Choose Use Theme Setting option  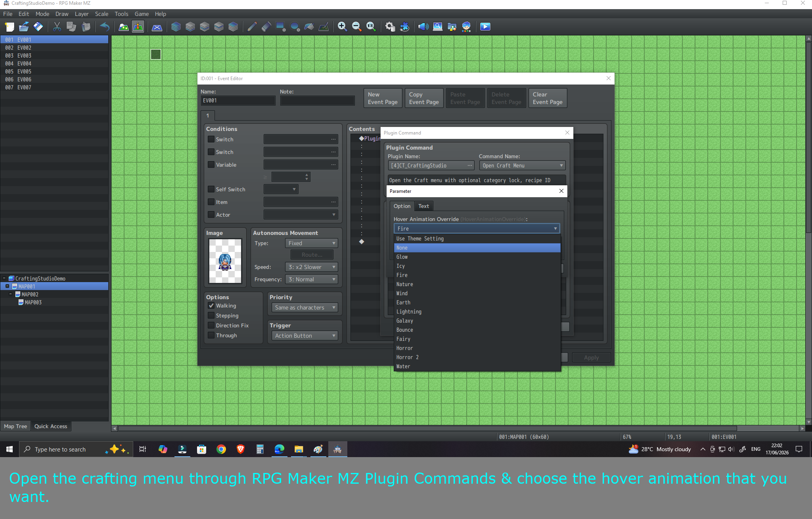click(477, 238)
